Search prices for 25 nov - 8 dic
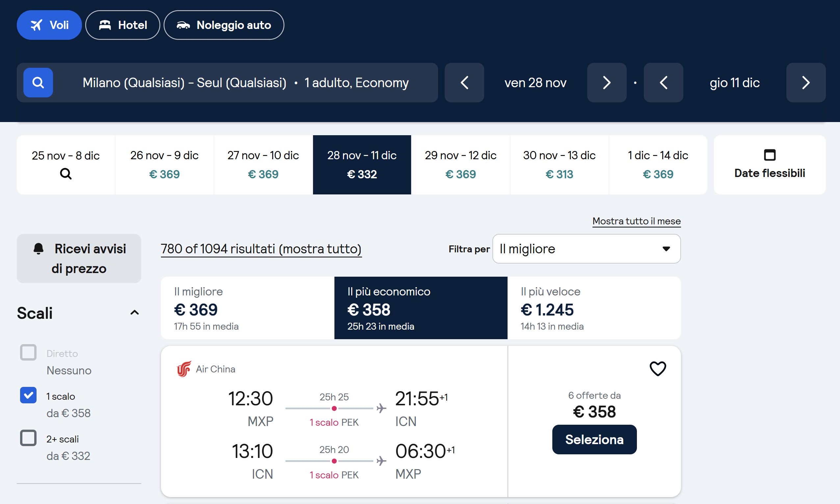The height and width of the screenshot is (504, 840). 66,165
